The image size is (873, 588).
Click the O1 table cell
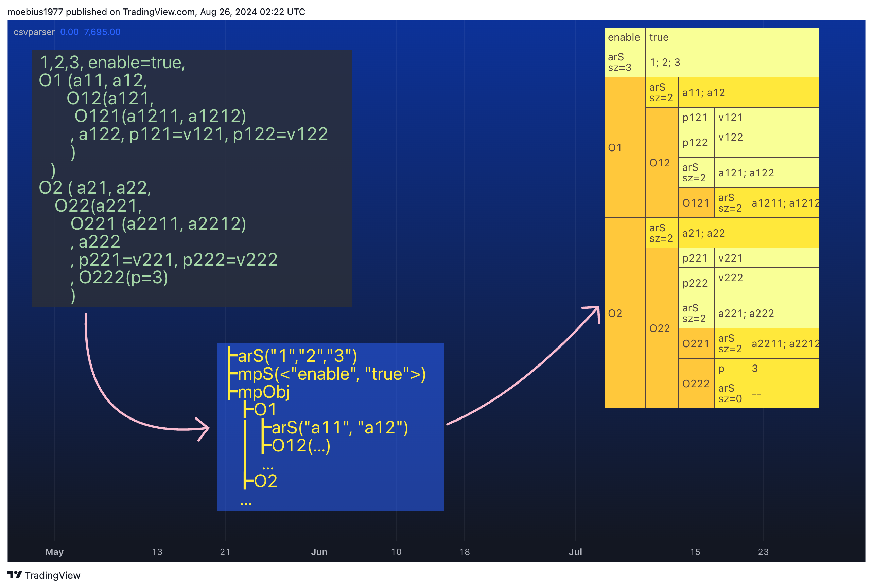tap(625, 147)
